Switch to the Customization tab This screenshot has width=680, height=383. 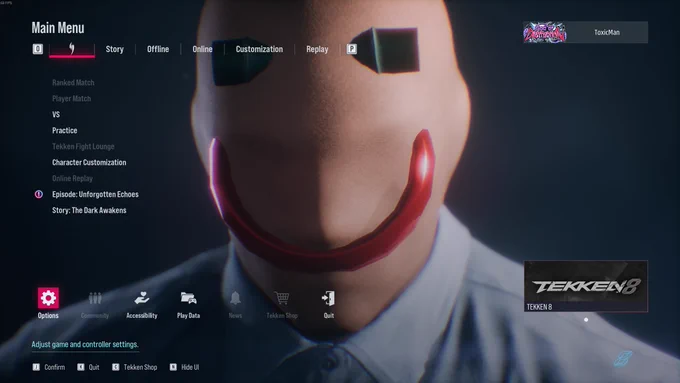coord(259,49)
